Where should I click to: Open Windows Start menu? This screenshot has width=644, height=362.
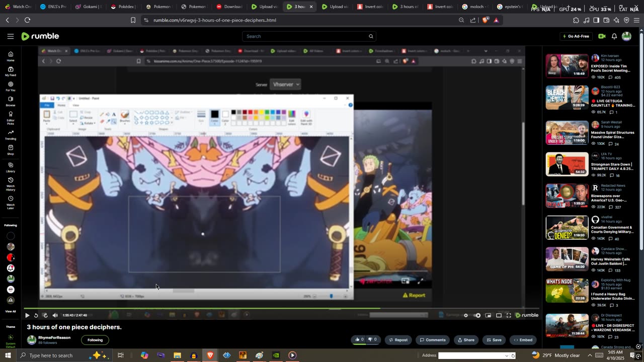(8, 355)
